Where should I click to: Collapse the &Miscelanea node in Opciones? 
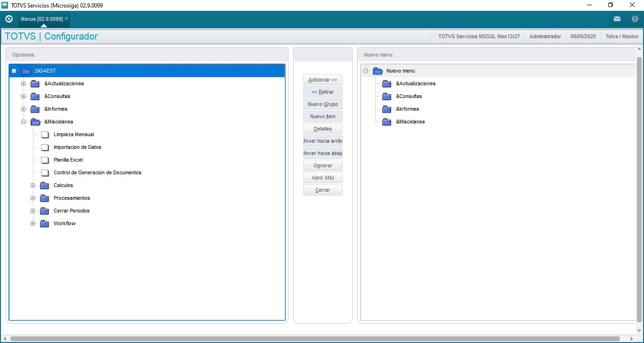(x=24, y=122)
